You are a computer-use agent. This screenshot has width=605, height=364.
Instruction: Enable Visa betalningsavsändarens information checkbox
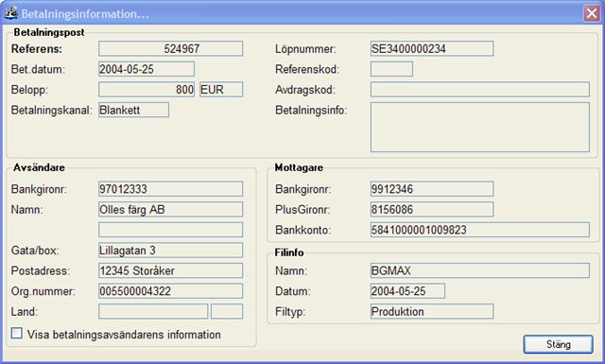pyautogui.click(x=17, y=333)
